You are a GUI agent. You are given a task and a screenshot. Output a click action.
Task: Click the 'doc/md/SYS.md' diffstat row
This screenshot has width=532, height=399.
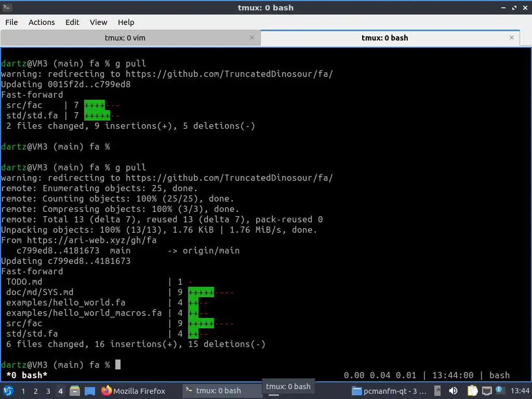point(120,292)
